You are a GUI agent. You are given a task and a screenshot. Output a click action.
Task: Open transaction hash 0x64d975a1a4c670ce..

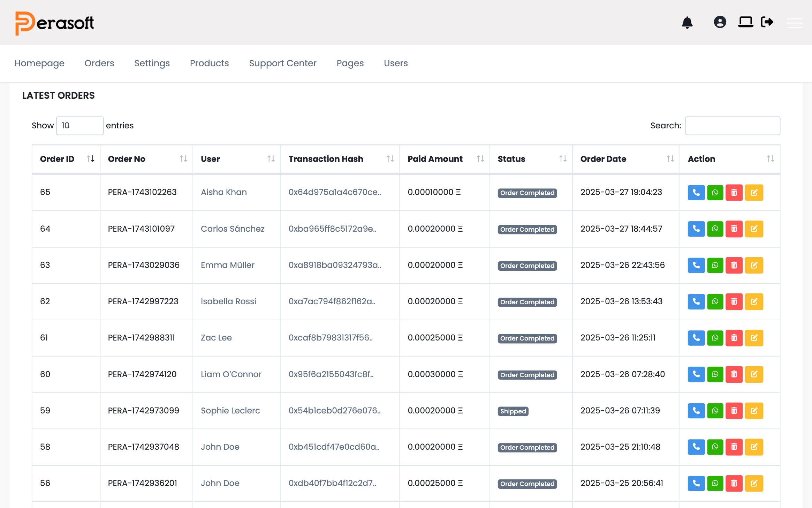(335, 192)
